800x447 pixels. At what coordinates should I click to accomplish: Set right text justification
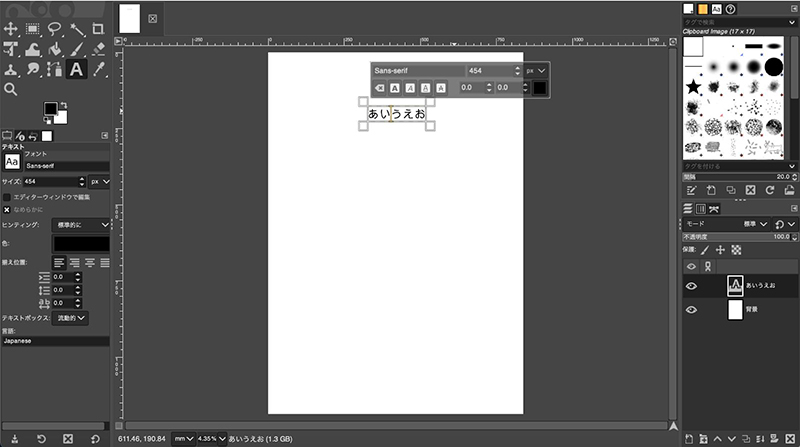coord(74,263)
